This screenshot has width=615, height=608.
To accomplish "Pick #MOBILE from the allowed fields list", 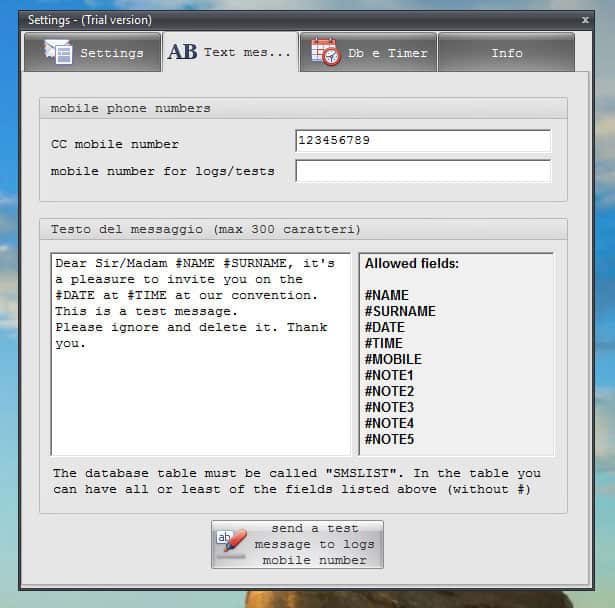I will (x=393, y=359).
